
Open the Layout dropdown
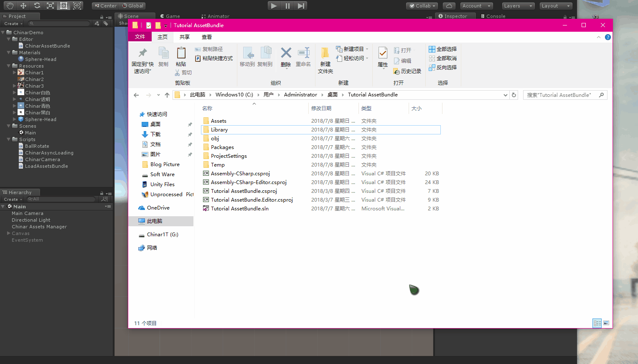click(555, 6)
